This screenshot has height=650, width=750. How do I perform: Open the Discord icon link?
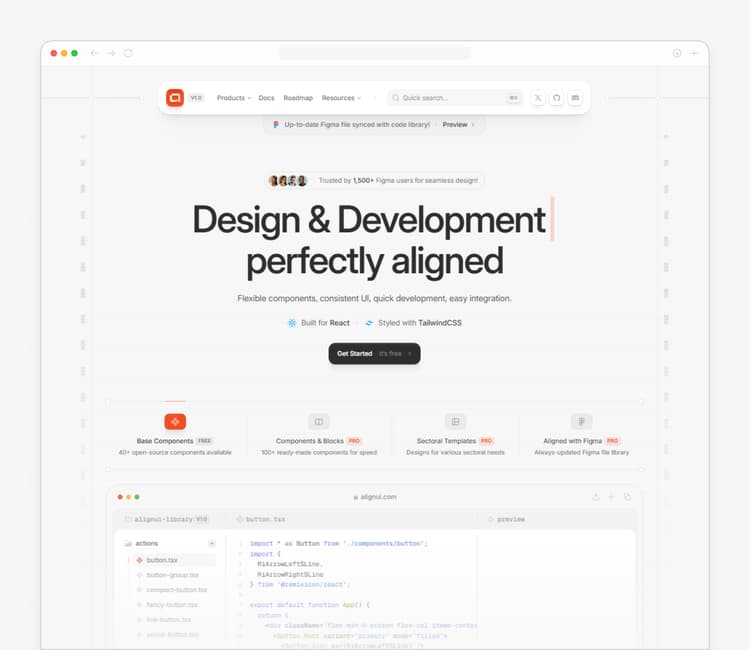click(x=575, y=98)
